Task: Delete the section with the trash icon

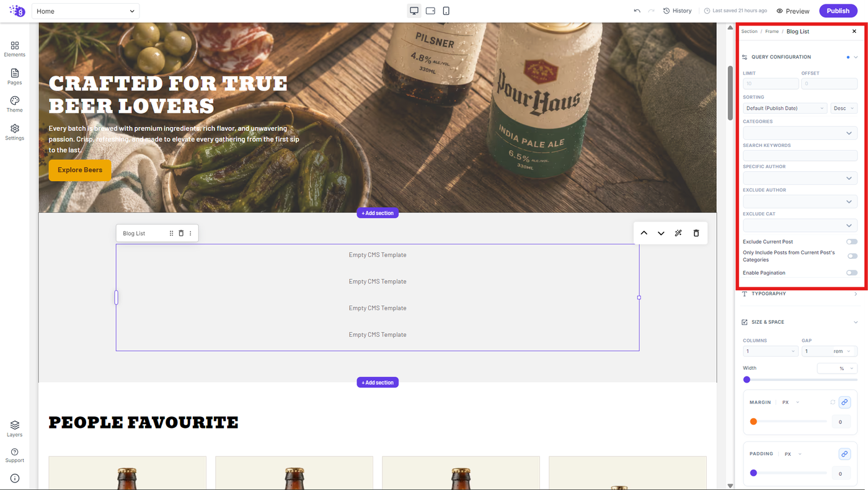Action: (x=696, y=233)
